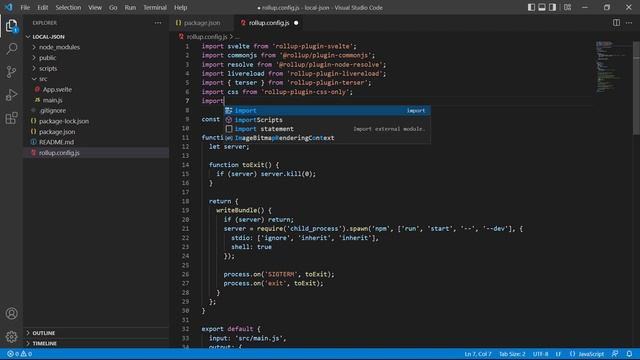640x360 pixels.
Task: Expand public folder
Action: pos(96,58)
